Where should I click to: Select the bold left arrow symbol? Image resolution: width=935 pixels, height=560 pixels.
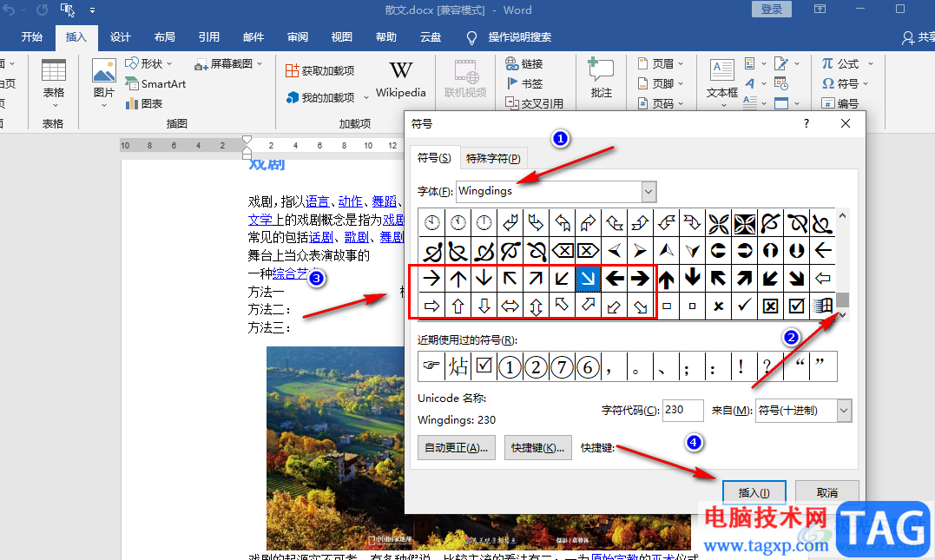pos(614,277)
